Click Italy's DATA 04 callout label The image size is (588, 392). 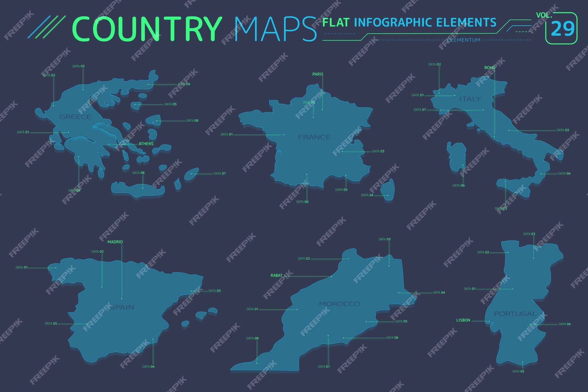[x=564, y=174]
